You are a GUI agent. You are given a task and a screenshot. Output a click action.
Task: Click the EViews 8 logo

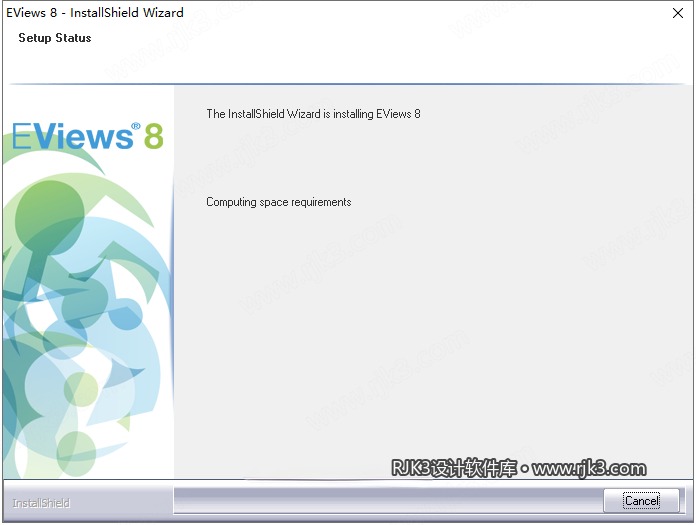click(87, 136)
